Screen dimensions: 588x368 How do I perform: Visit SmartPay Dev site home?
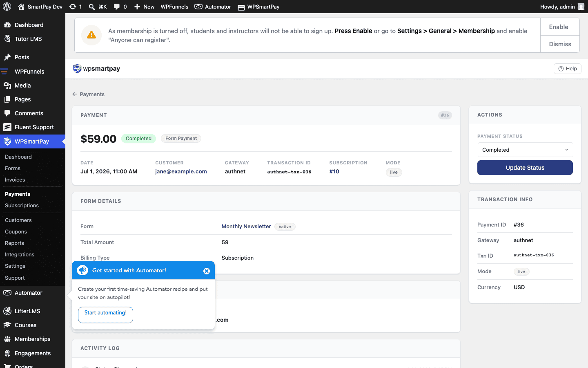(40, 7)
